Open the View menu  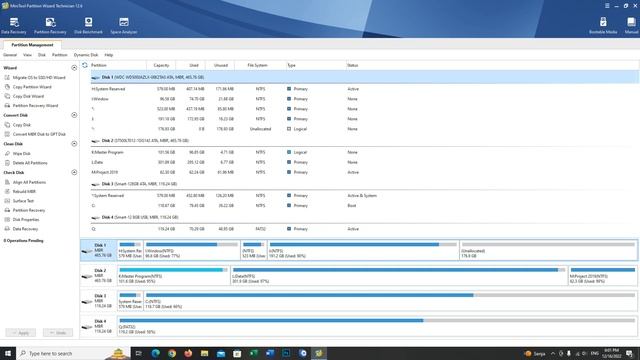coord(27,55)
